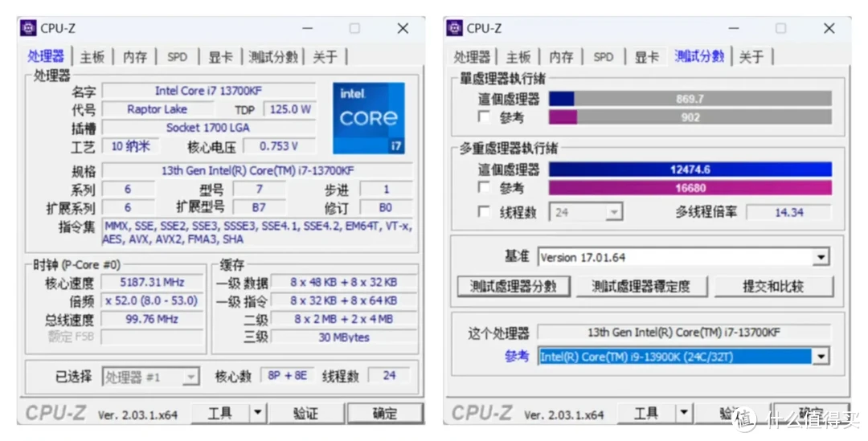Click 验证 button in left window
The image size is (868, 441).
tap(306, 413)
